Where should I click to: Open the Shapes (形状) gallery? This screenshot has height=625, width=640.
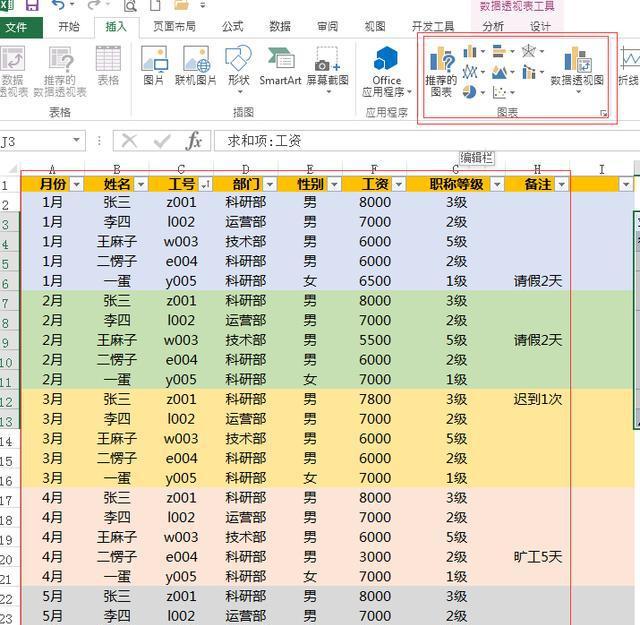coord(238,69)
